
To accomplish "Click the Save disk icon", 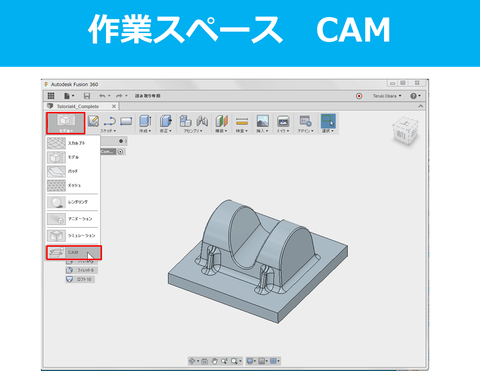I will pyautogui.click(x=87, y=96).
